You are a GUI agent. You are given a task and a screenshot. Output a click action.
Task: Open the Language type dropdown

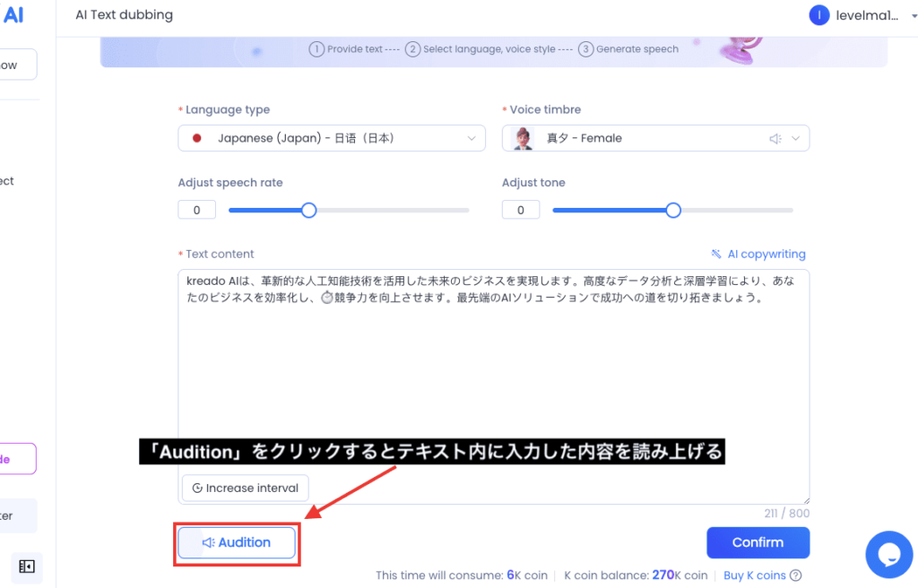(x=332, y=138)
